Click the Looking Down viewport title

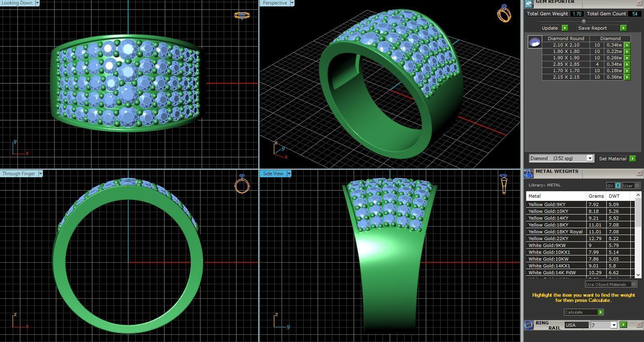17,3
